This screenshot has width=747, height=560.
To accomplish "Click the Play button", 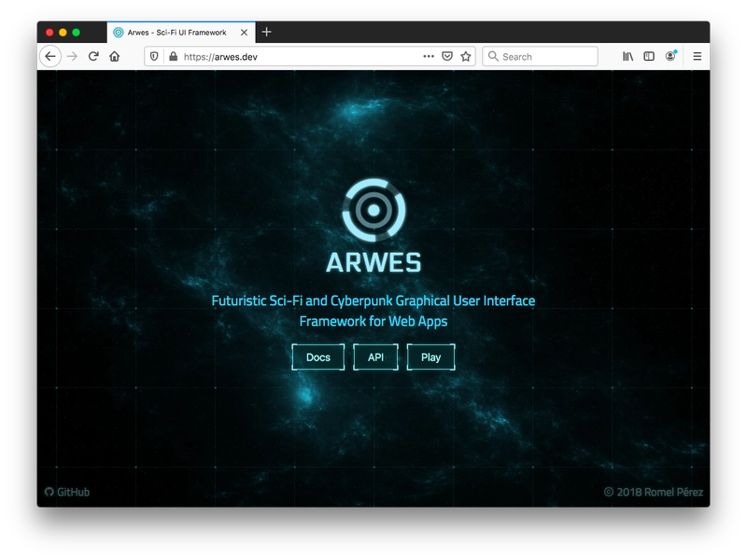I will pos(431,357).
